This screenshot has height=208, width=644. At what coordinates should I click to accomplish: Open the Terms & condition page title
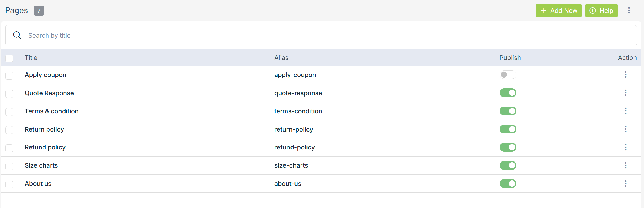coord(52,111)
